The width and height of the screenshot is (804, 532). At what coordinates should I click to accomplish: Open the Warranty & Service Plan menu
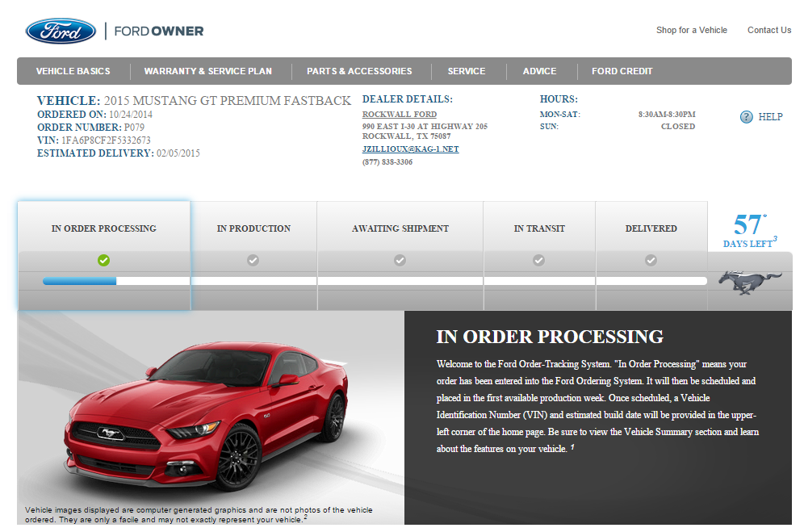click(x=207, y=71)
